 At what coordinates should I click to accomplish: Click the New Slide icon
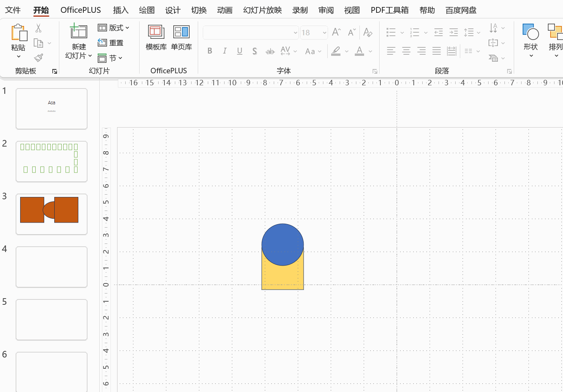[x=78, y=31]
